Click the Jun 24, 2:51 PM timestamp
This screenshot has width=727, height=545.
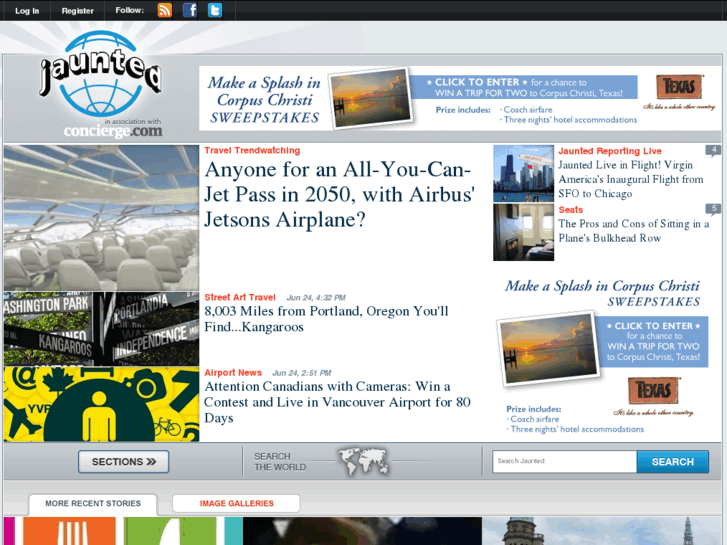click(x=301, y=373)
